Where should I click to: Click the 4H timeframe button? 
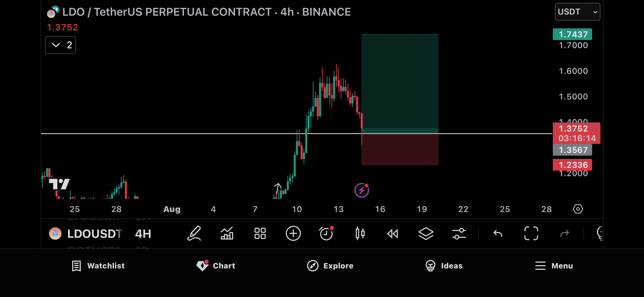click(143, 234)
